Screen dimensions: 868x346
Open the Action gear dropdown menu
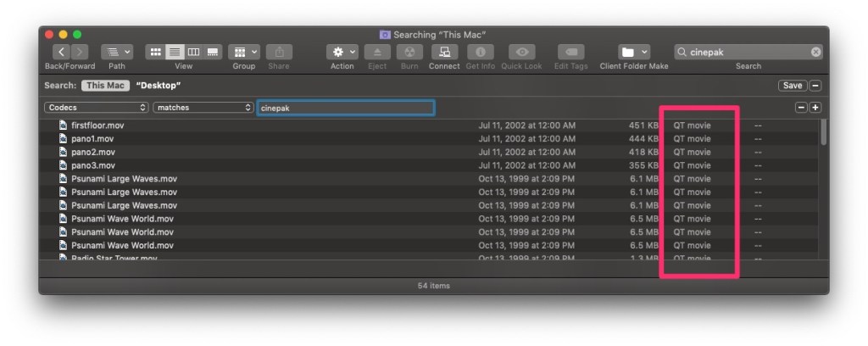click(x=343, y=52)
